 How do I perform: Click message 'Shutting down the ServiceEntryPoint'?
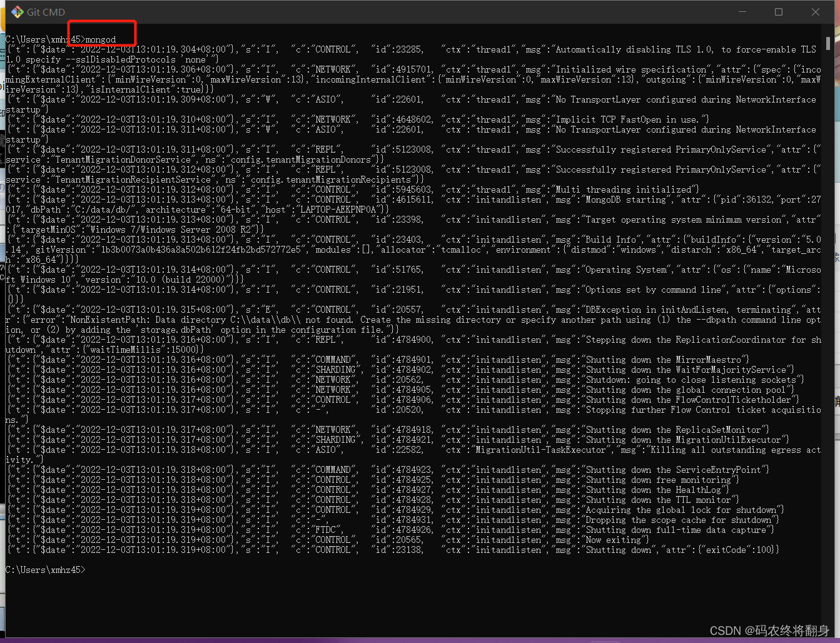[x=674, y=470]
